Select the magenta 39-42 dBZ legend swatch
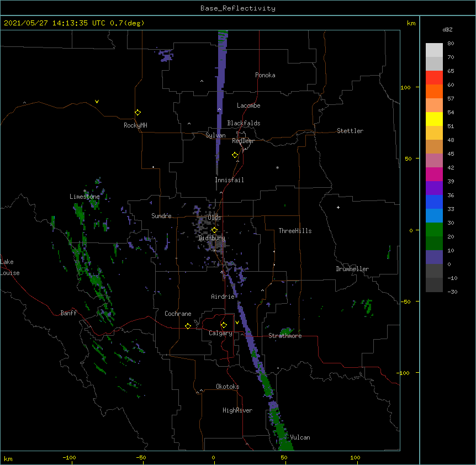The width and height of the screenshot is (476, 465). click(434, 174)
